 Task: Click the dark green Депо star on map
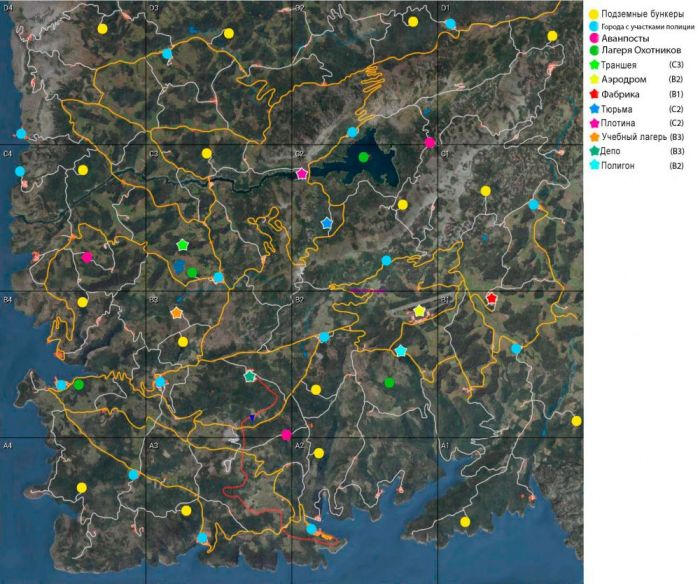coord(250,376)
